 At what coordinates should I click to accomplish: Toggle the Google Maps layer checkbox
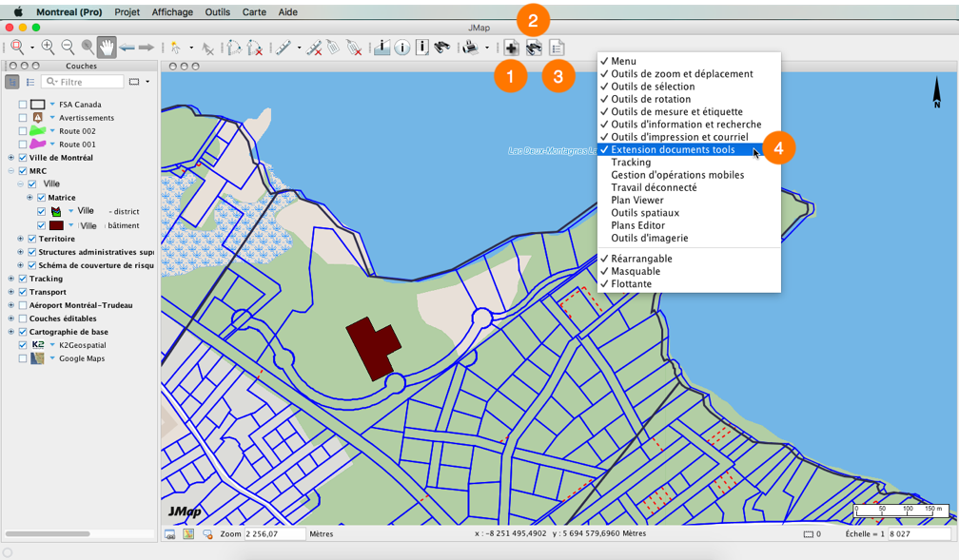click(x=23, y=358)
